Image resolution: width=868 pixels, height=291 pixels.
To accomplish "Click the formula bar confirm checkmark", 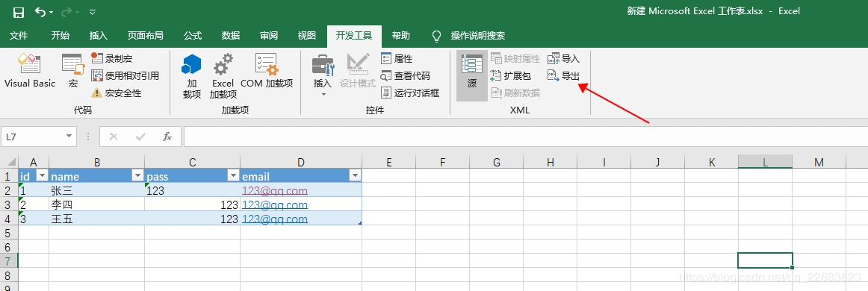I will coord(140,136).
